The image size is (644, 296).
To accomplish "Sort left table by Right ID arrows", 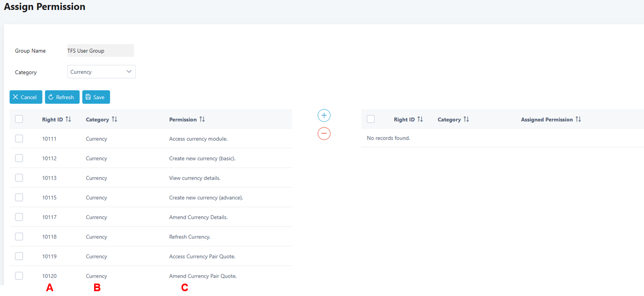I will [x=68, y=119].
